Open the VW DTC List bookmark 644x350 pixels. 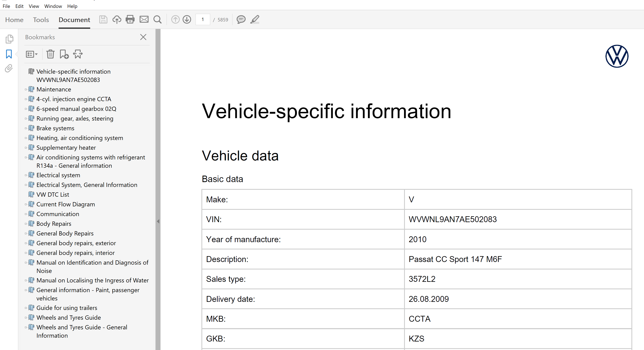52,194
